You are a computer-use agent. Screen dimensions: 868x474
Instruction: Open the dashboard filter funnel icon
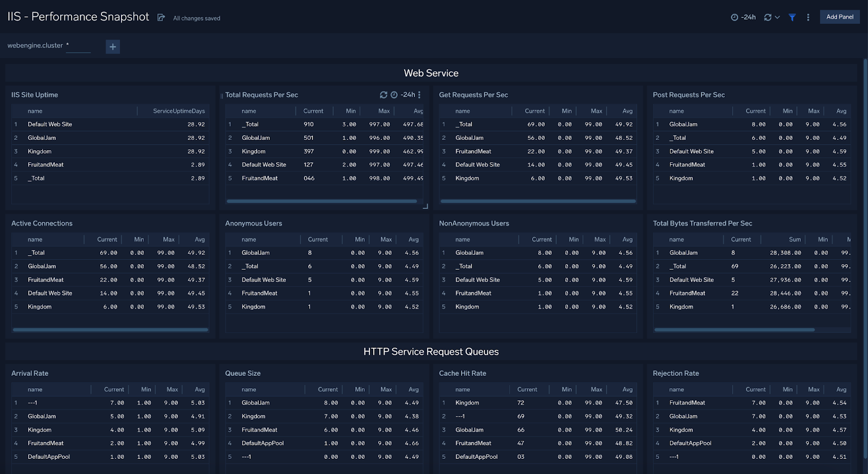tap(792, 17)
